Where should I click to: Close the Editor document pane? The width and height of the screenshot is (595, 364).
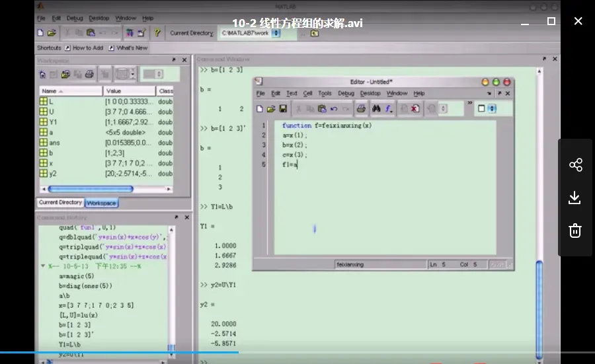tap(508, 93)
